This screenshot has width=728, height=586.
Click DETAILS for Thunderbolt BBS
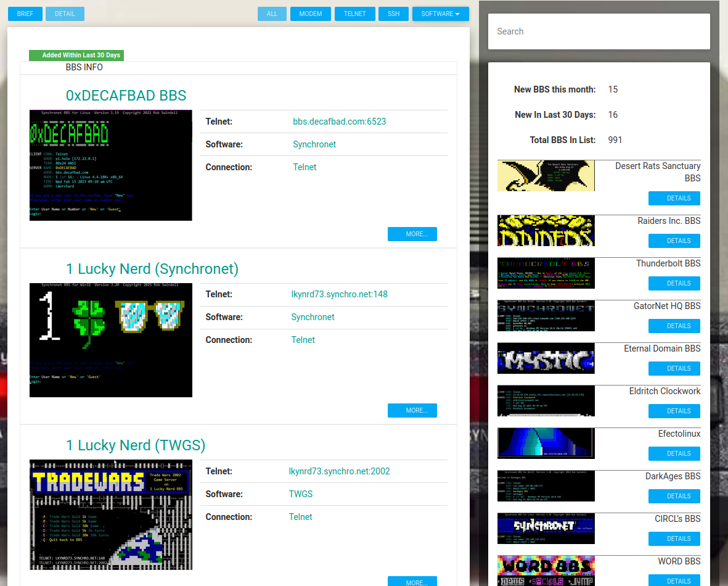674,284
